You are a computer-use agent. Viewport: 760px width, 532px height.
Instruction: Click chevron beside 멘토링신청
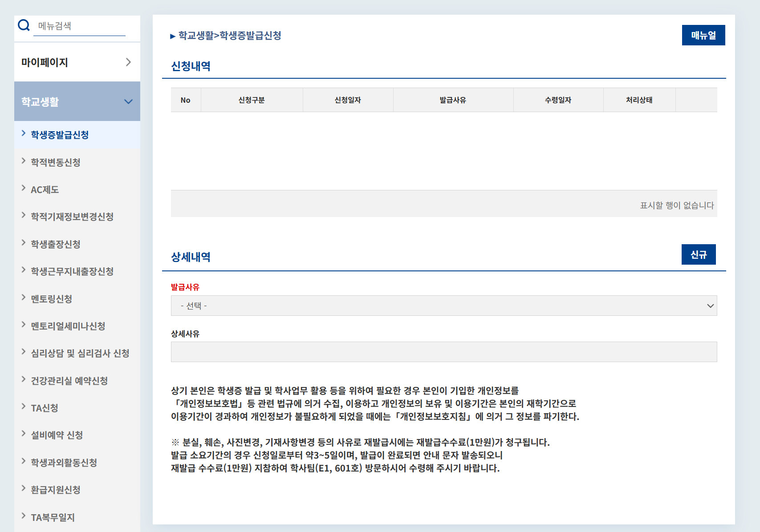pos(24,297)
